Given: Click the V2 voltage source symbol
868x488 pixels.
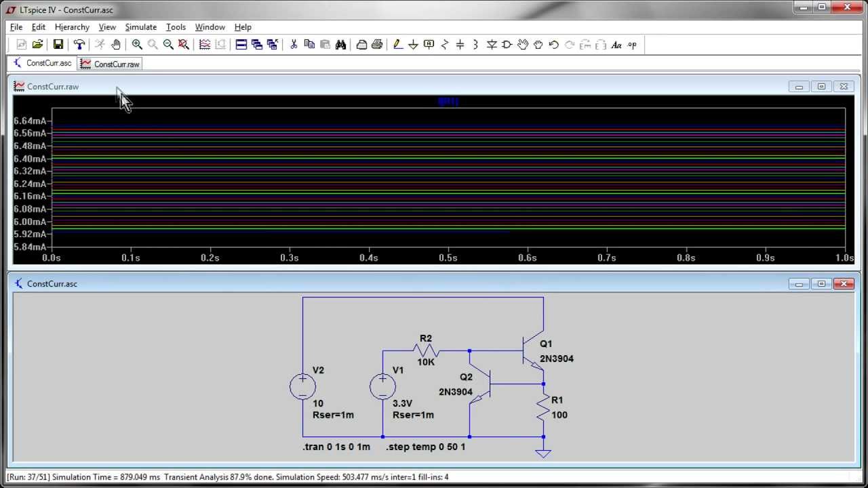Looking at the screenshot, I should [x=302, y=386].
